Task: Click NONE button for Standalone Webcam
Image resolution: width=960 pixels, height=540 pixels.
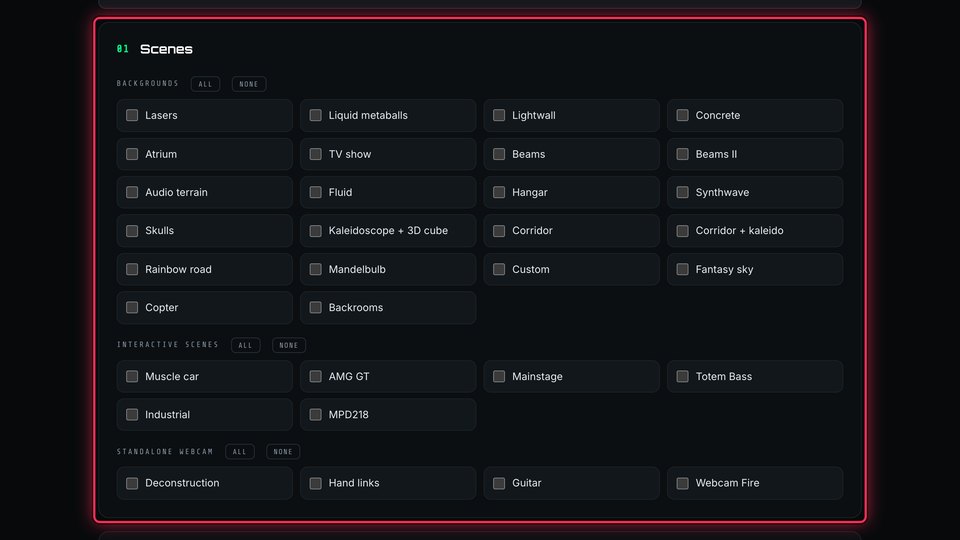Action: pos(283,452)
